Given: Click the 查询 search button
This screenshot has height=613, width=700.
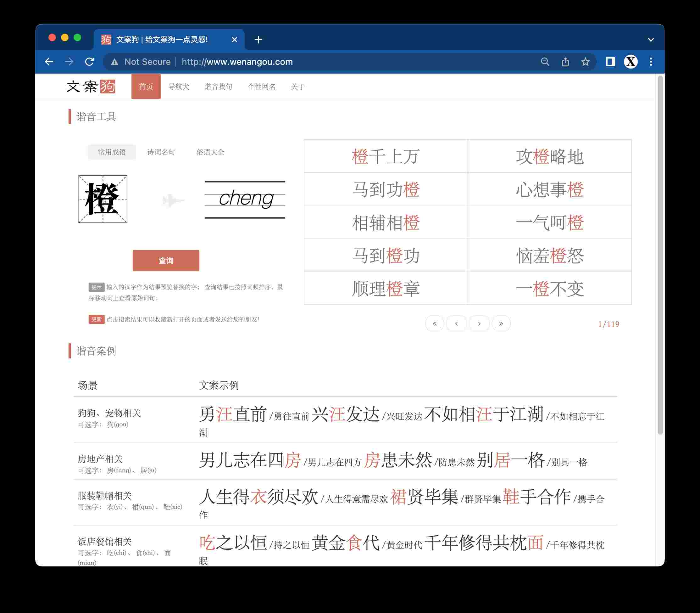Looking at the screenshot, I should tap(166, 261).
